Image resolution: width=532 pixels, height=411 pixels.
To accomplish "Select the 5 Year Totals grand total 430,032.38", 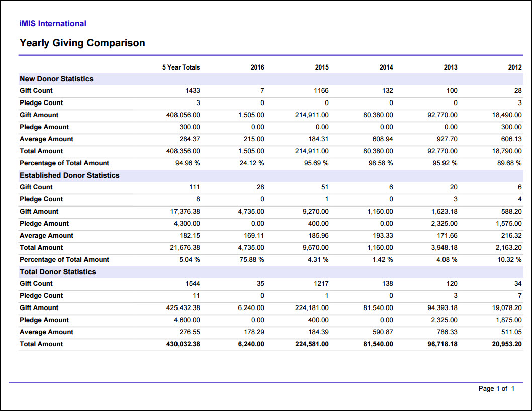I will pyautogui.click(x=183, y=344).
